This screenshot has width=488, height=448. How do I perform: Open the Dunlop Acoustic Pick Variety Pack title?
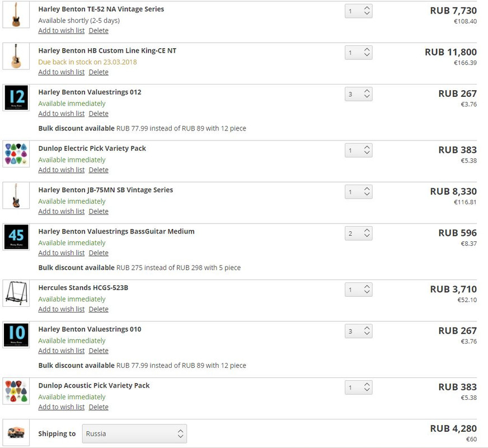click(x=94, y=385)
